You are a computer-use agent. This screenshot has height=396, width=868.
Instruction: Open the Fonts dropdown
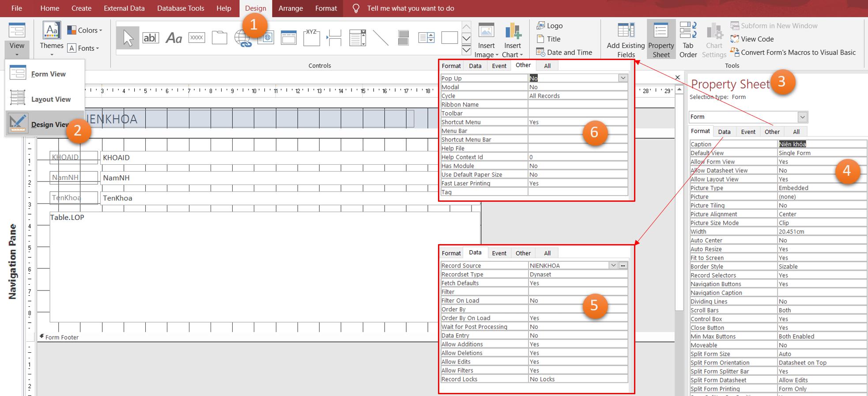83,48
